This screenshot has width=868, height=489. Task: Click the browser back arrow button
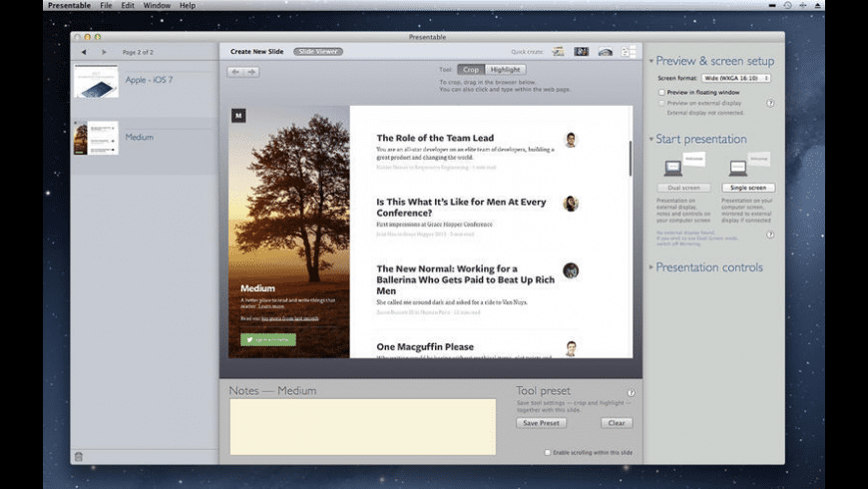pyautogui.click(x=235, y=72)
